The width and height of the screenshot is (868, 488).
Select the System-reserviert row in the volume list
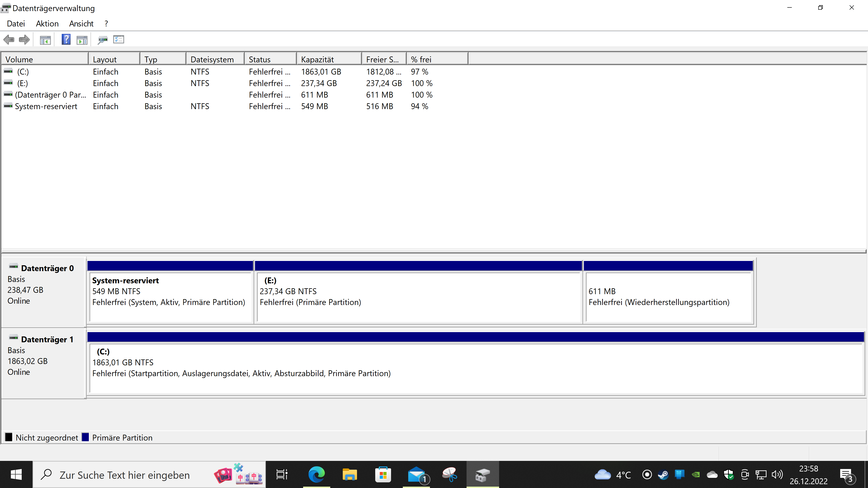click(46, 106)
